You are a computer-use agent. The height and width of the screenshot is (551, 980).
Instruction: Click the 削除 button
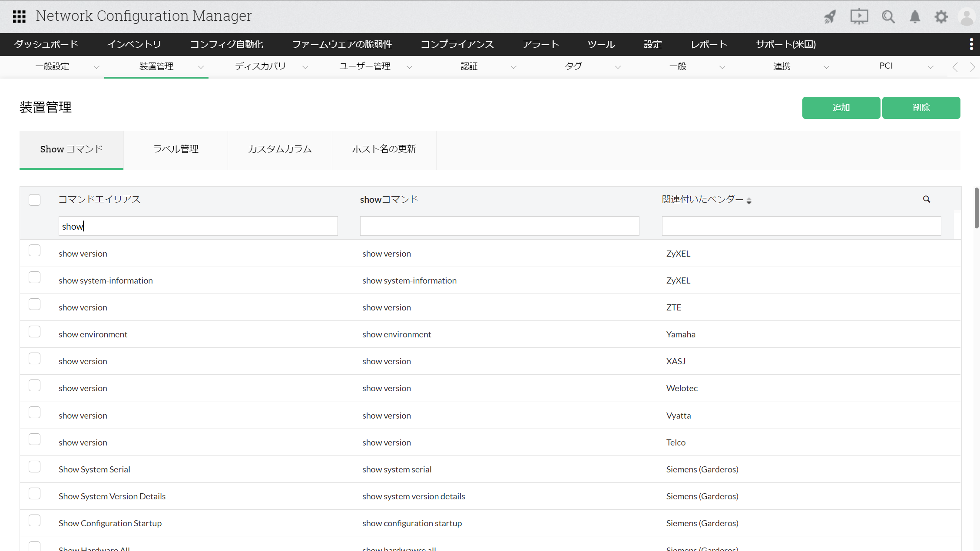click(x=921, y=108)
